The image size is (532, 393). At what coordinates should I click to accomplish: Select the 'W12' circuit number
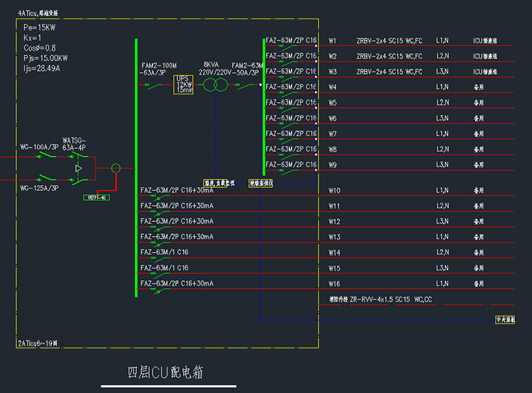334,221
